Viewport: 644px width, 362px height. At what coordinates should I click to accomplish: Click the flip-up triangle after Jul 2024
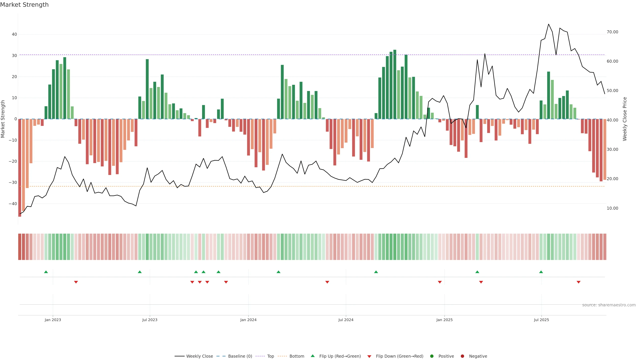(x=376, y=272)
